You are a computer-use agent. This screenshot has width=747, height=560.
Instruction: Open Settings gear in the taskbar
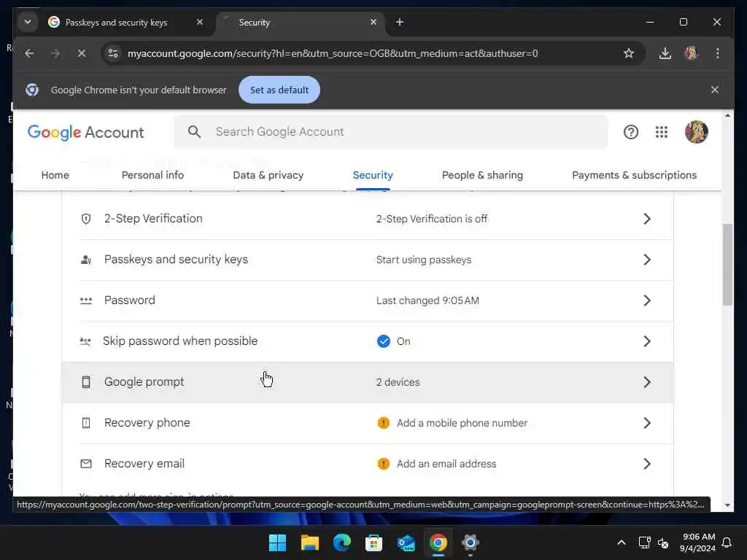471,542
